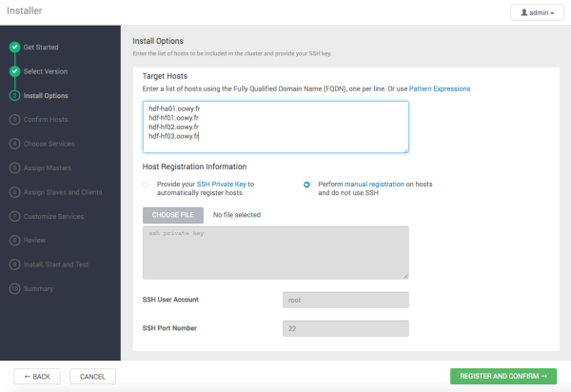Select the Perform manual registration radio button
This screenshot has width=571, height=392.
[306, 183]
